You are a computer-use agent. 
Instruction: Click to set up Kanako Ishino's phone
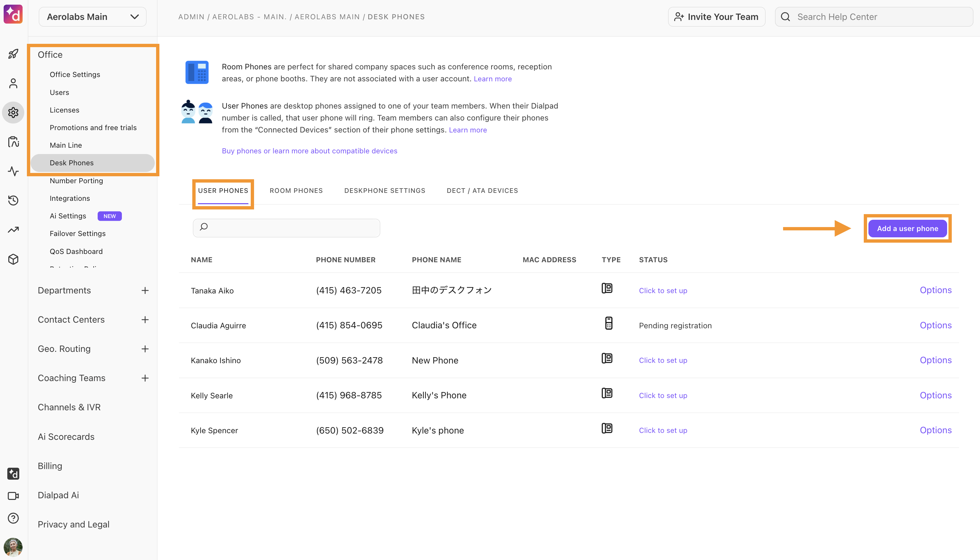coord(663,360)
